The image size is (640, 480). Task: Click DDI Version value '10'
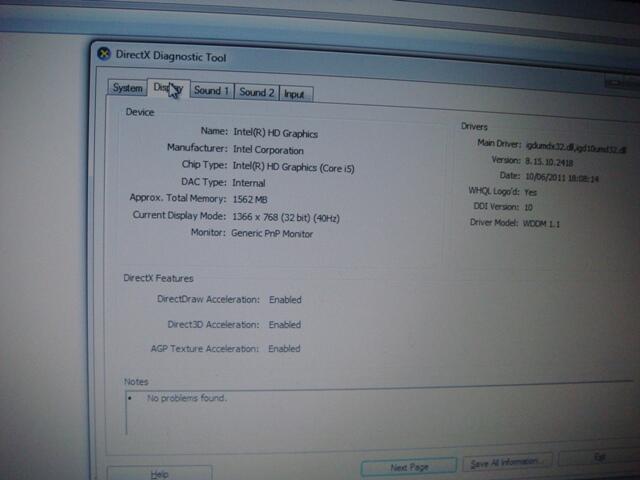click(x=528, y=207)
